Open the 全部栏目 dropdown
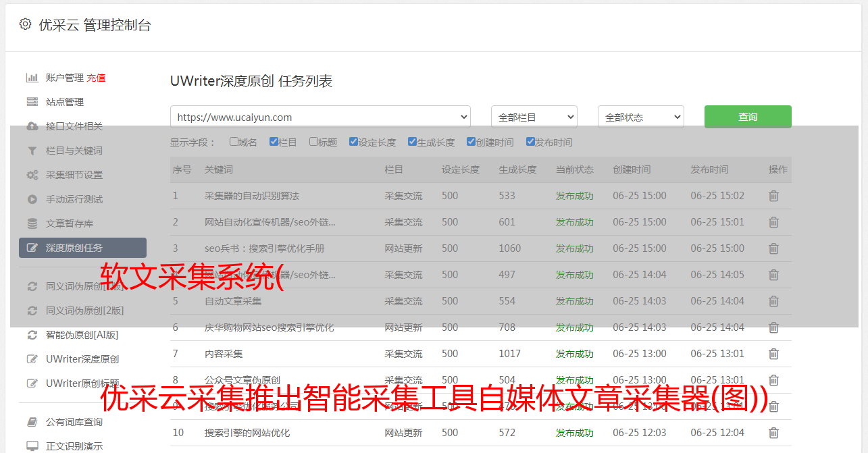868x453 pixels. (x=534, y=117)
